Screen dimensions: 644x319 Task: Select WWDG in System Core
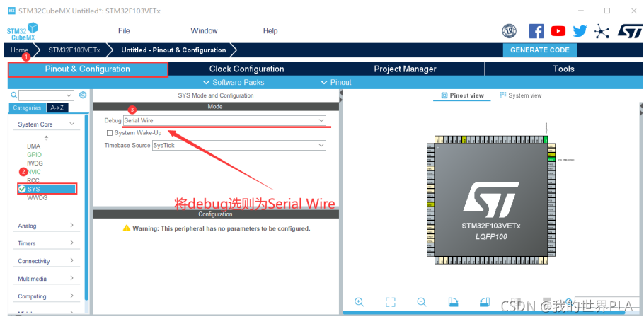pyautogui.click(x=38, y=198)
